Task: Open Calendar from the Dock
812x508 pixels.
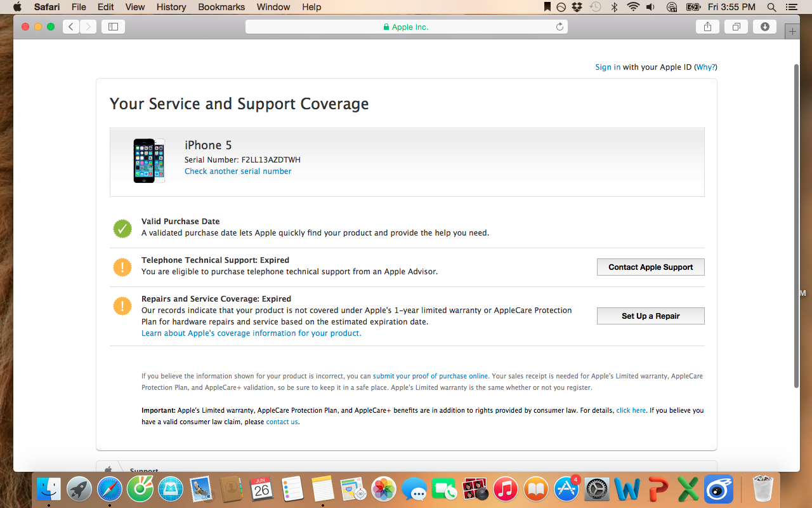Action: click(x=262, y=490)
